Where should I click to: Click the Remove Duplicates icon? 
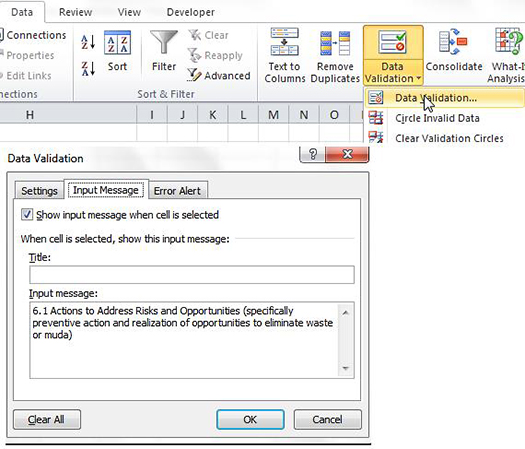(x=335, y=43)
